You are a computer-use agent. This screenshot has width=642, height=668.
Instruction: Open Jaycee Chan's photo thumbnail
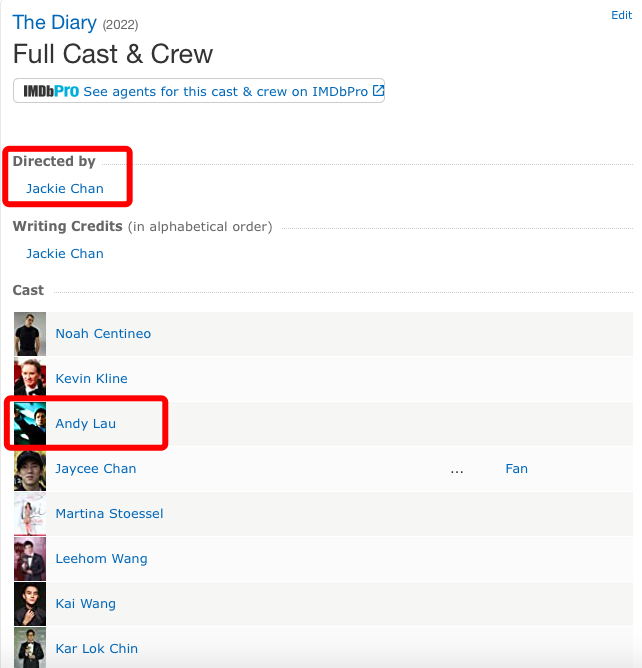point(30,469)
